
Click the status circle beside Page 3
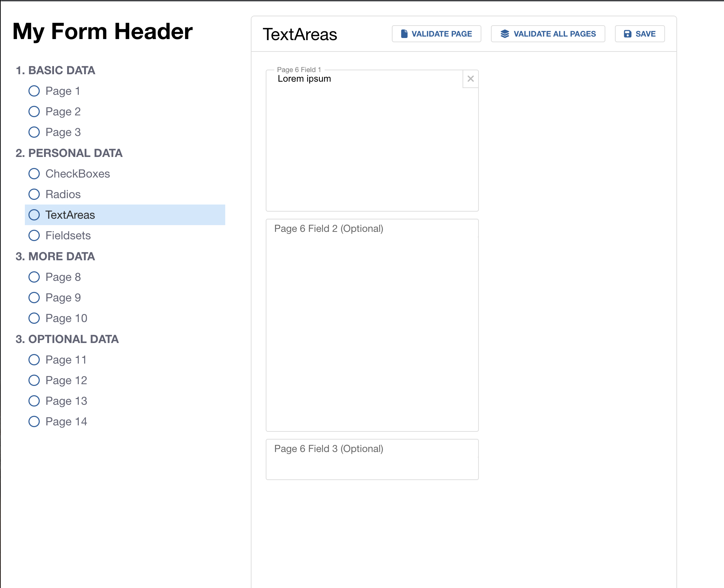pyautogui.click(x=34, y=132)
